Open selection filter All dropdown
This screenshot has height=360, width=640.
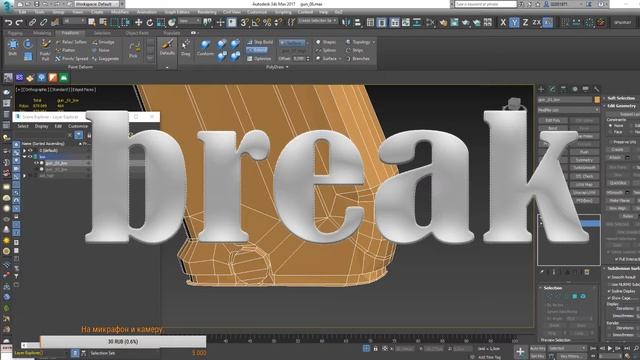pos(73,21)
